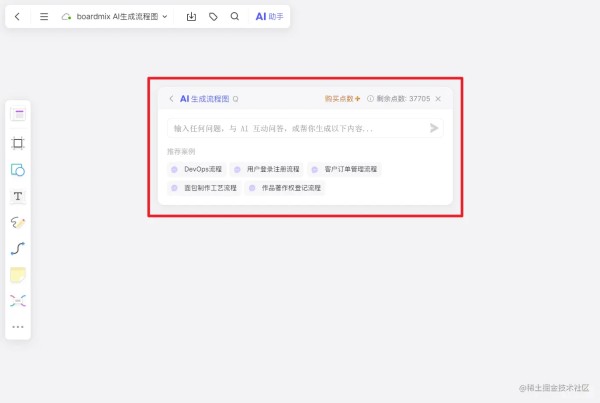Open the tag label icon

213,16
